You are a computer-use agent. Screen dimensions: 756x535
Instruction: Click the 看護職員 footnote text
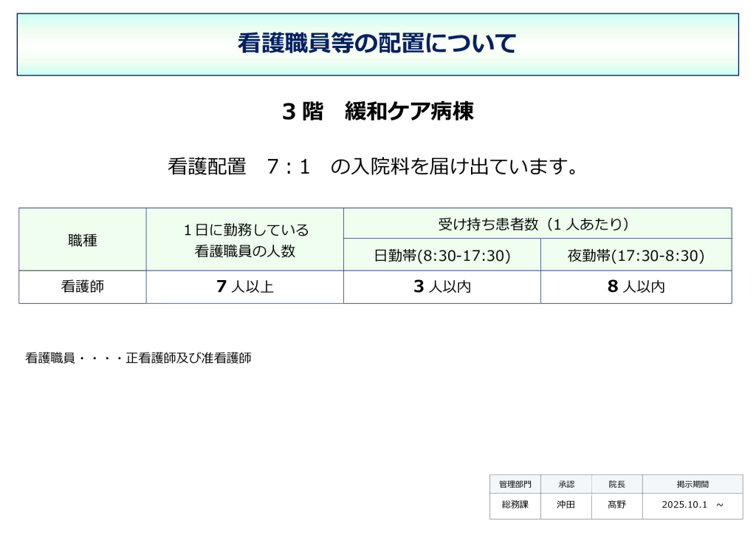tap(139, 358)
